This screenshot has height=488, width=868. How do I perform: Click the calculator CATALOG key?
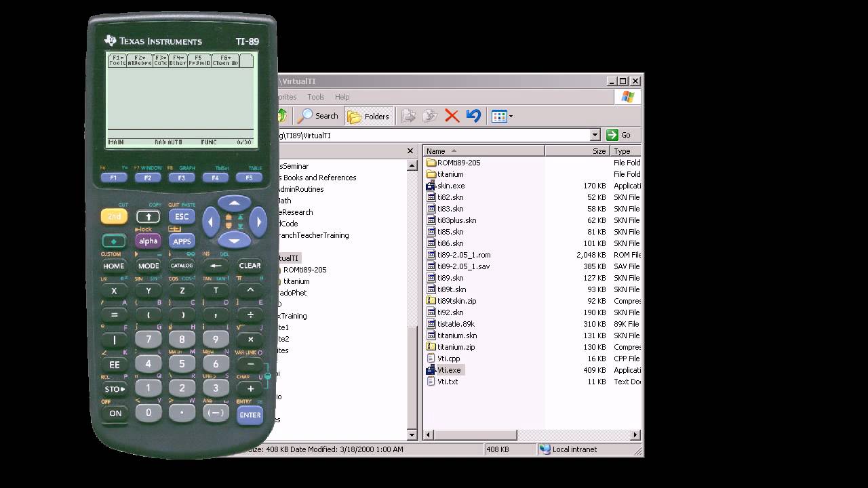(x=182, y=266)
